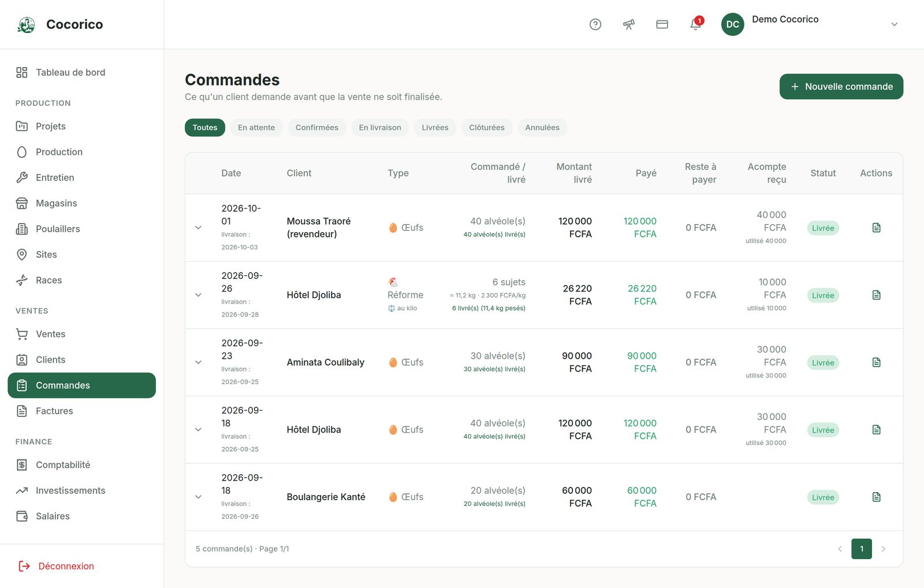Open notifications bell with red badge

(x=696, y=24)
